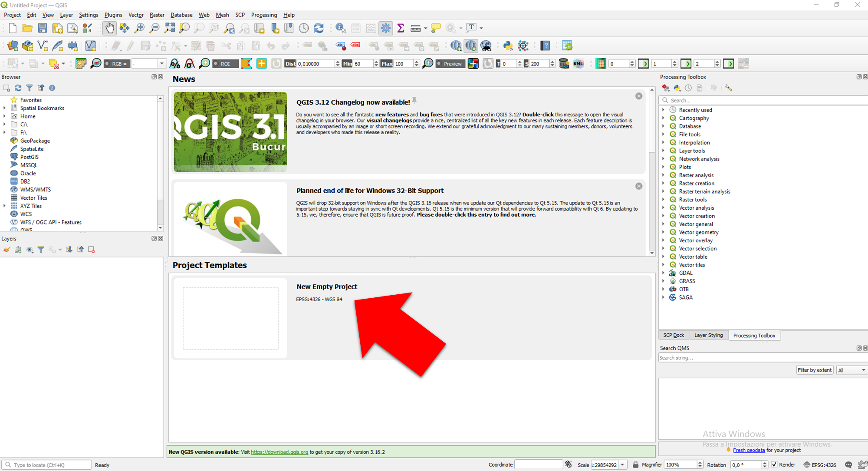This screenshot has height=471, width=868.
Task: Open the Processing menu
Action: point(264,15)
